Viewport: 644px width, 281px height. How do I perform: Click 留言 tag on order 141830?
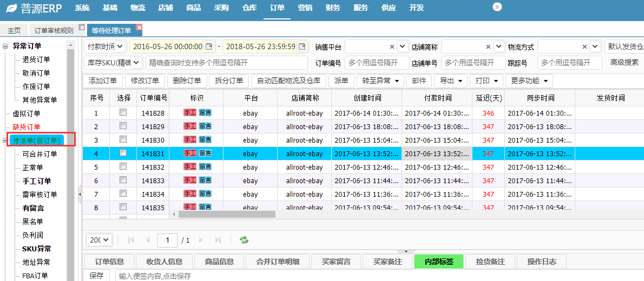(205, 140)
